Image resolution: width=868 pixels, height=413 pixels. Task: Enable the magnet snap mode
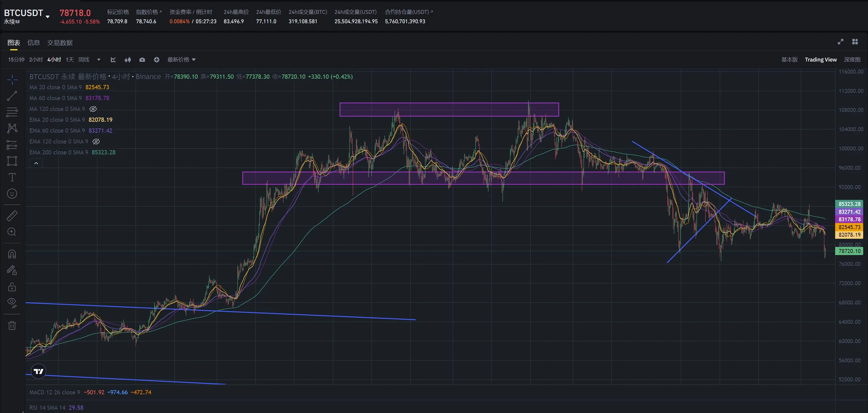12,254
